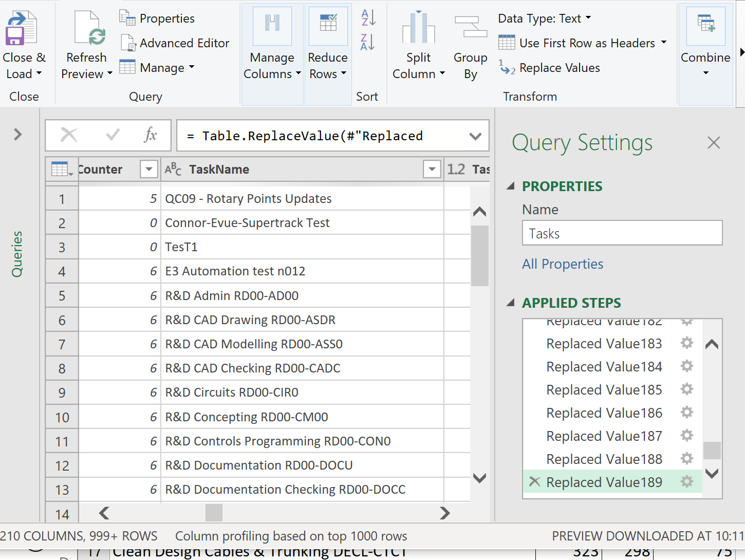Click the Group By icon
Image resolution: width=745 pixels, height=560 pixels.
tap(470, 27)
